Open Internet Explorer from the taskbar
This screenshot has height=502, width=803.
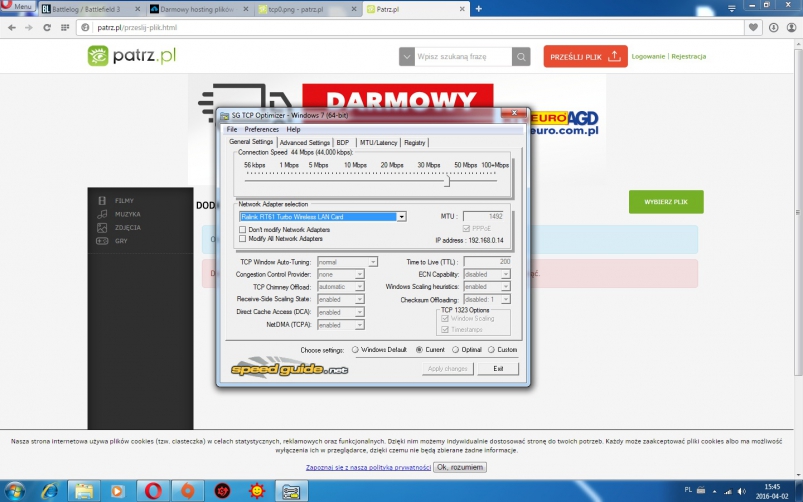[49, 491]
